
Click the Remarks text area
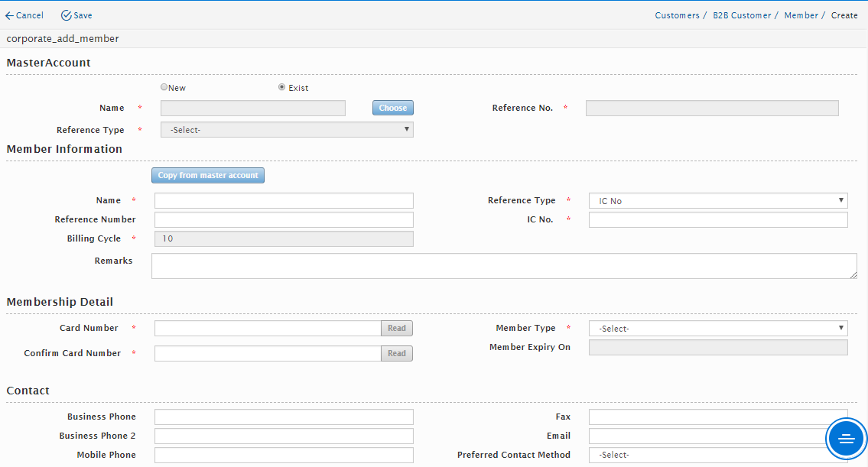pos(504,266)
